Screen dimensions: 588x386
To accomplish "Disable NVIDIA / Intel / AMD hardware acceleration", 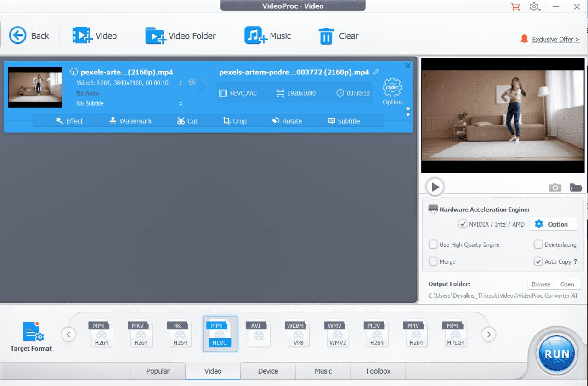I will (463, 224).
